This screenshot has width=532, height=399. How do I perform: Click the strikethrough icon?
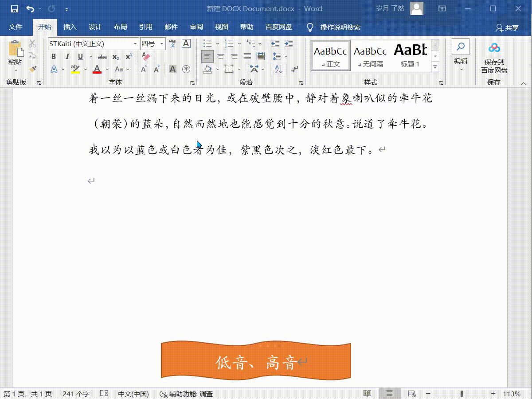click(x=102, y=56)
